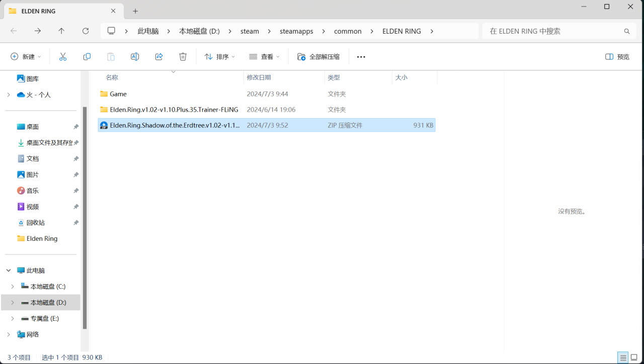The image size is (644, 364).
Task: Click the PC monitor icon in address bar
Action: pyautogui.click(x=111, y=31)
